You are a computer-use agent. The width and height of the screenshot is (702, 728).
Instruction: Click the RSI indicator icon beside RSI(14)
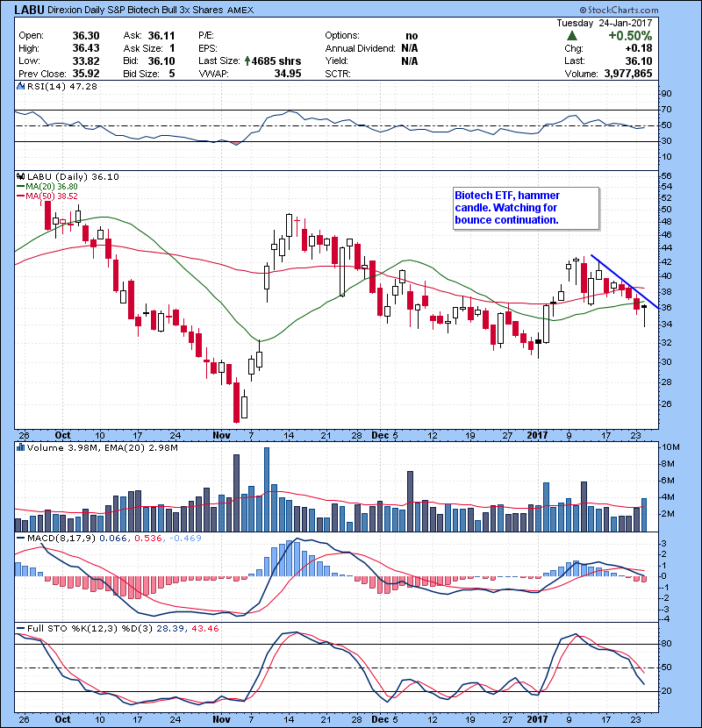click(x=20, y=86)
